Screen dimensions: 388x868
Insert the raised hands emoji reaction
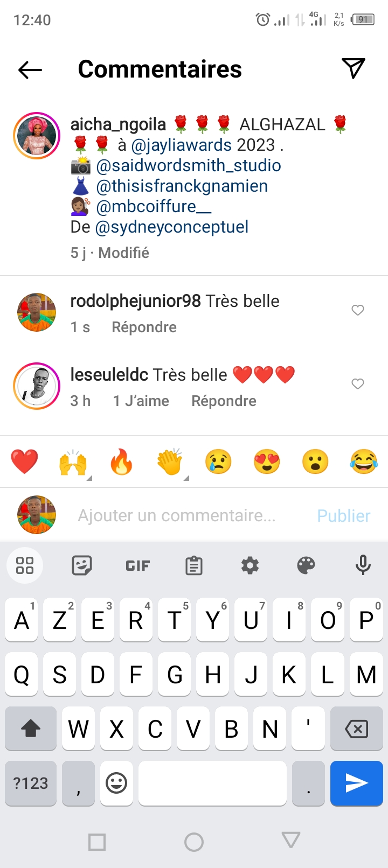click(73, 462)
